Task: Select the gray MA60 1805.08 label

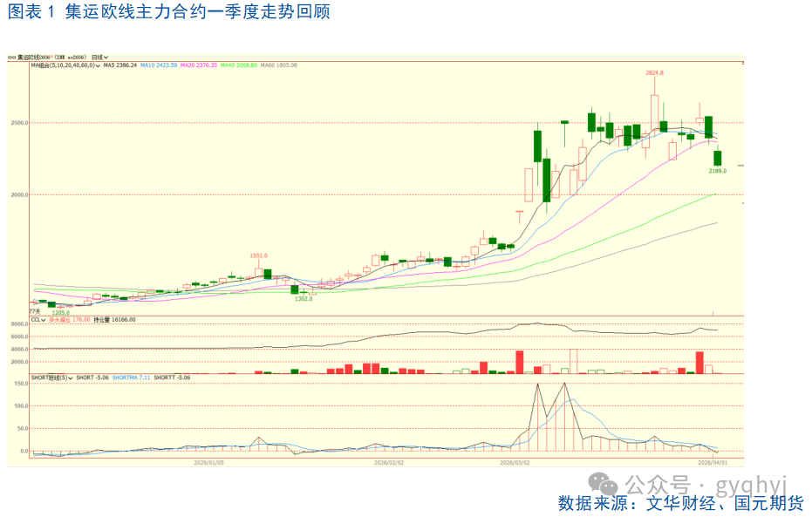Action: click(279, 65)
